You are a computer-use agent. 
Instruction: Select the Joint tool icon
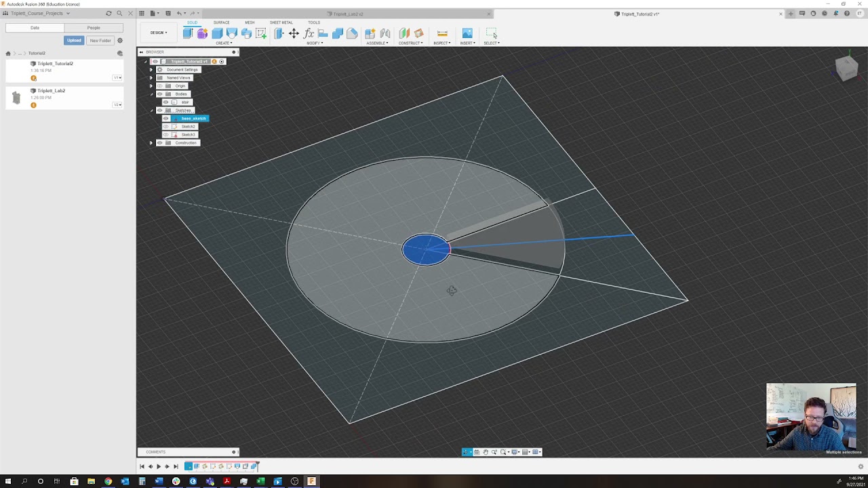(385, 33)
